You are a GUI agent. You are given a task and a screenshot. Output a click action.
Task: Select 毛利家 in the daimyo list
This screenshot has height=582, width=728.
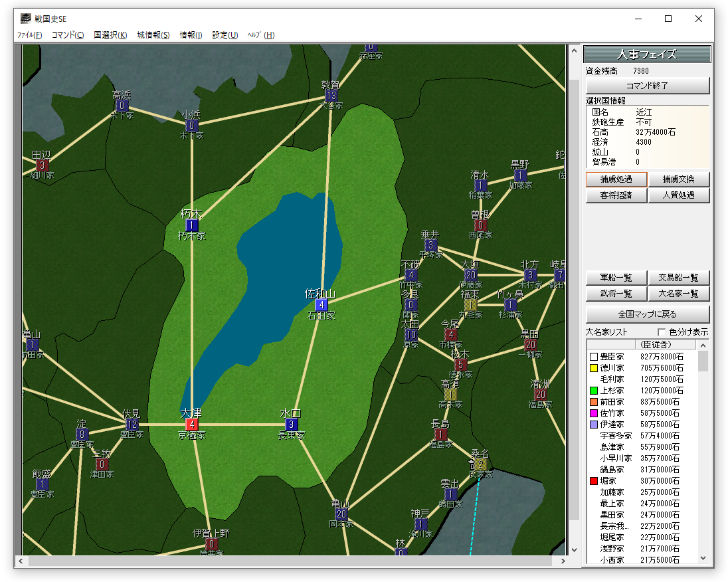click(612, 379)
